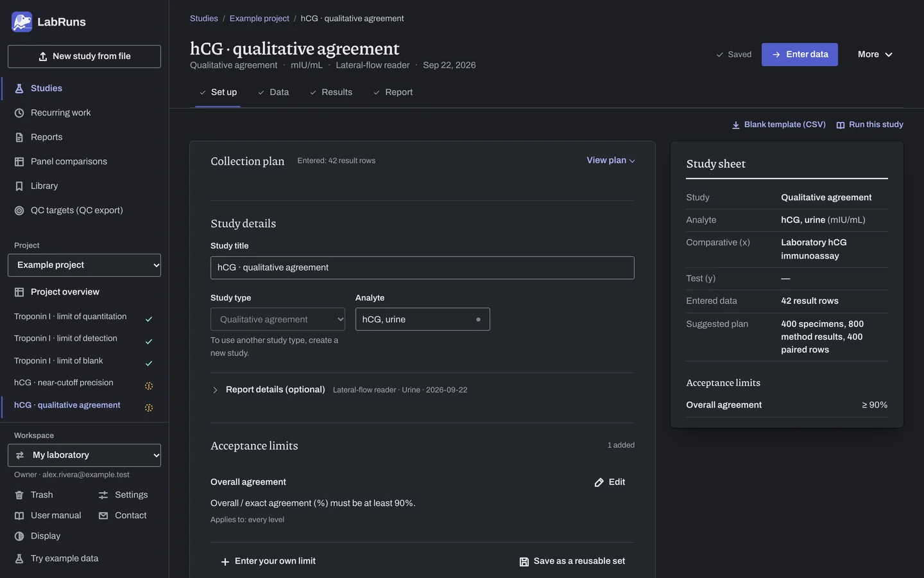The width and height of the screenshot is (924, 578).
Task: Expand View plan in Collection plan
Action: pos(611,161)
